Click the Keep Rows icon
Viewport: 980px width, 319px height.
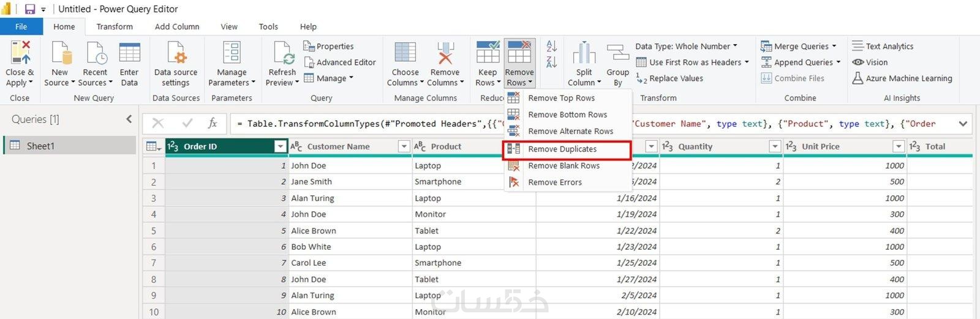(x=488, y=53)
